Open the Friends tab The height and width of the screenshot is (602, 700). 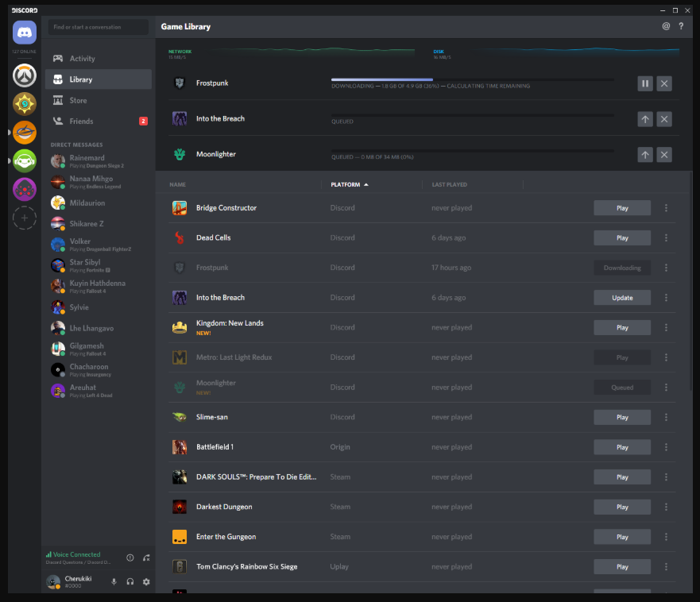[x=99, y=122]
